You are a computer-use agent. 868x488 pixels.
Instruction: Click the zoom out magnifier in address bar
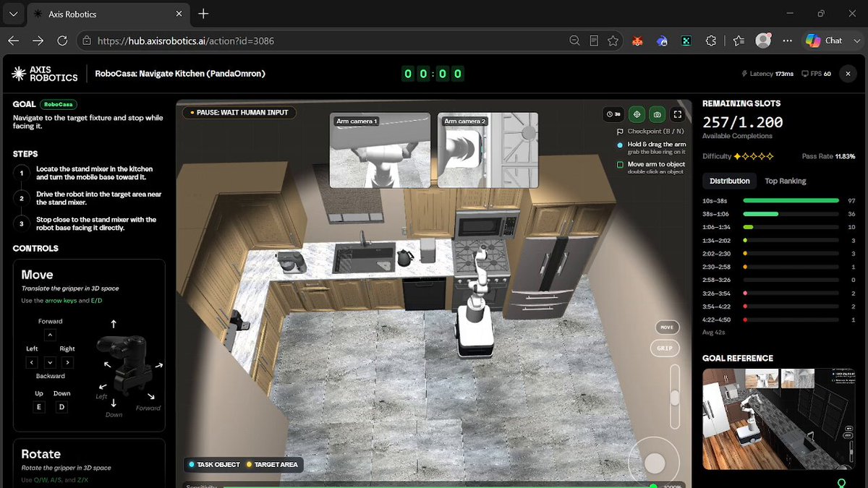[574, 40]
